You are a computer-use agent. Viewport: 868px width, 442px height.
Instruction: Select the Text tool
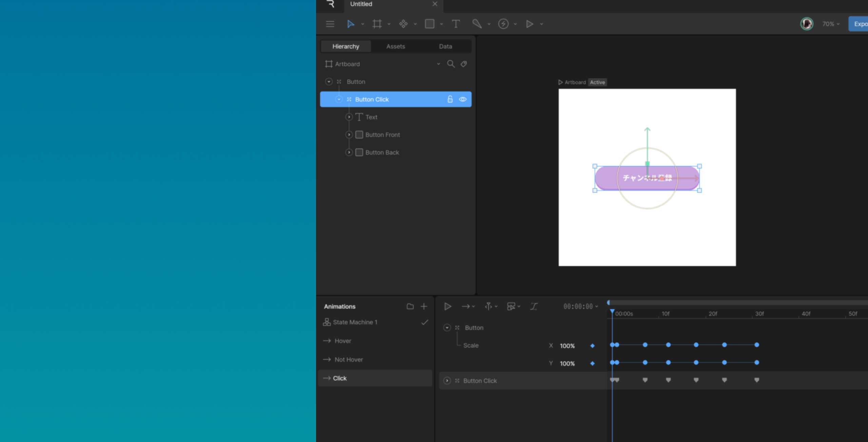click(x=456, y=24)
